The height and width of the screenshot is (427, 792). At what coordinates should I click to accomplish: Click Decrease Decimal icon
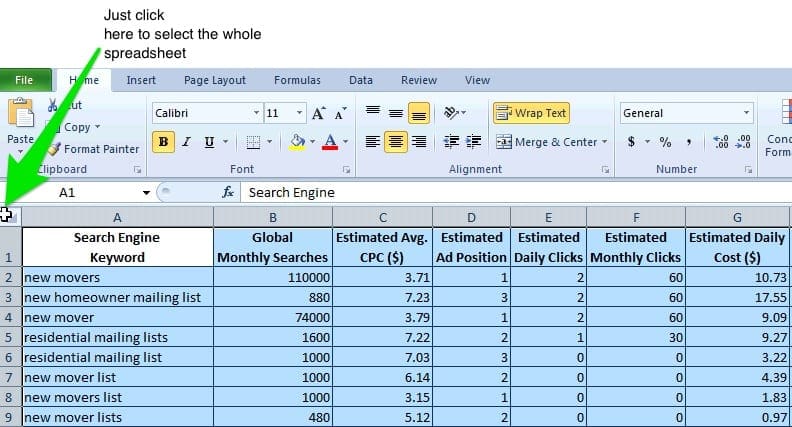tap(743, 142)
